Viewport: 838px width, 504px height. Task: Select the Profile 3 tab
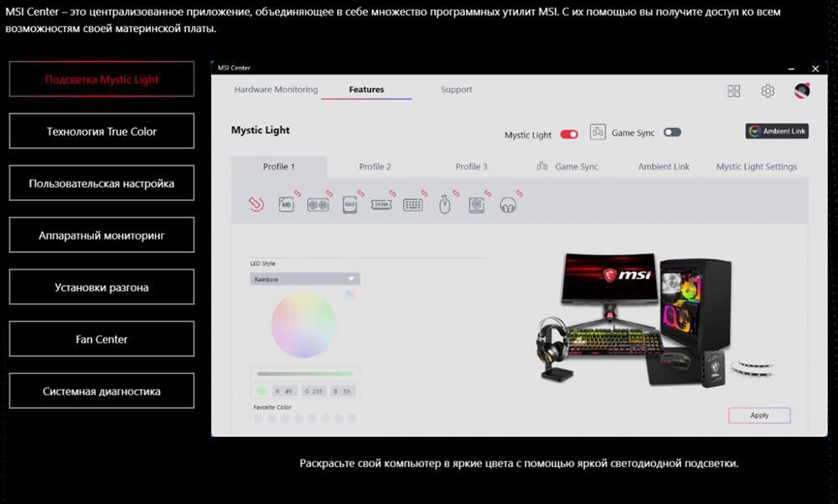tap(471, 167)
